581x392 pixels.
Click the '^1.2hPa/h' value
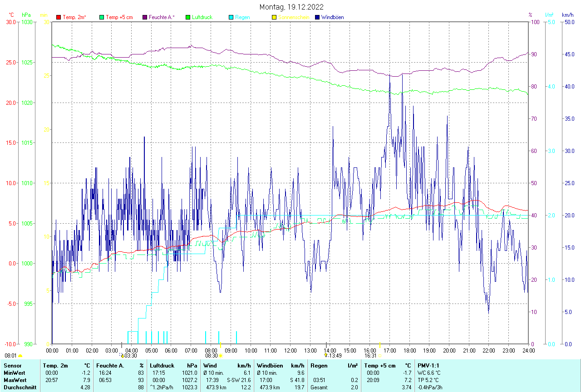pos(162,387)
